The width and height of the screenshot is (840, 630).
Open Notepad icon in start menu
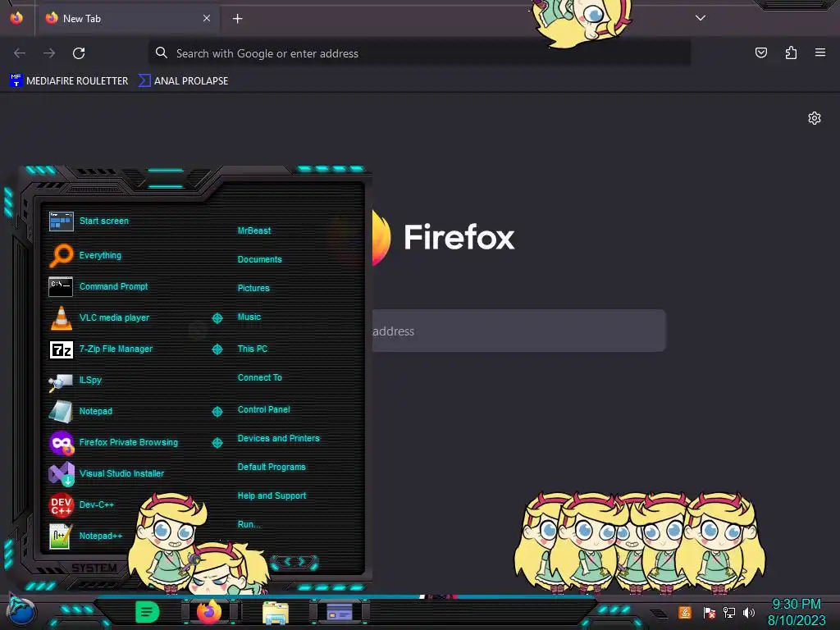(61, 412)
